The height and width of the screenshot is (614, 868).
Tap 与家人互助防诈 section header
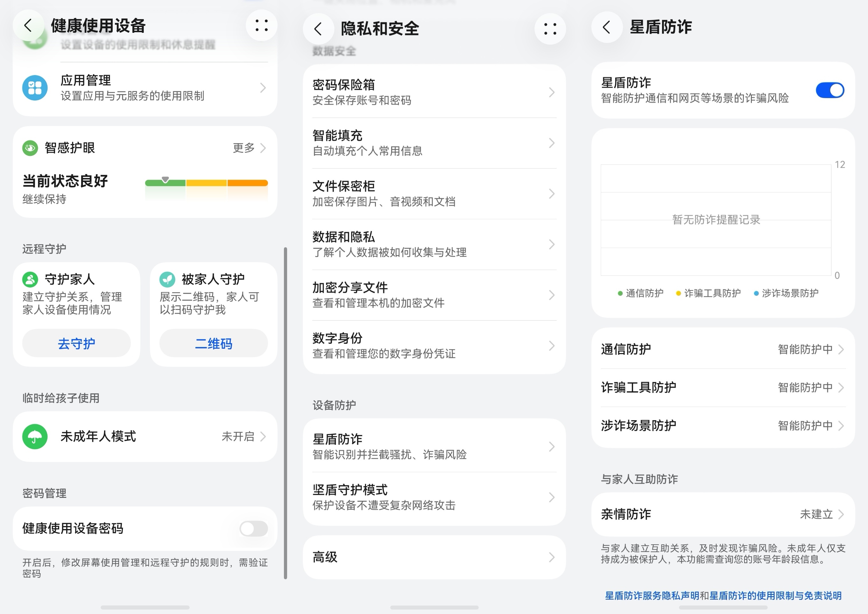coord(639,479)
